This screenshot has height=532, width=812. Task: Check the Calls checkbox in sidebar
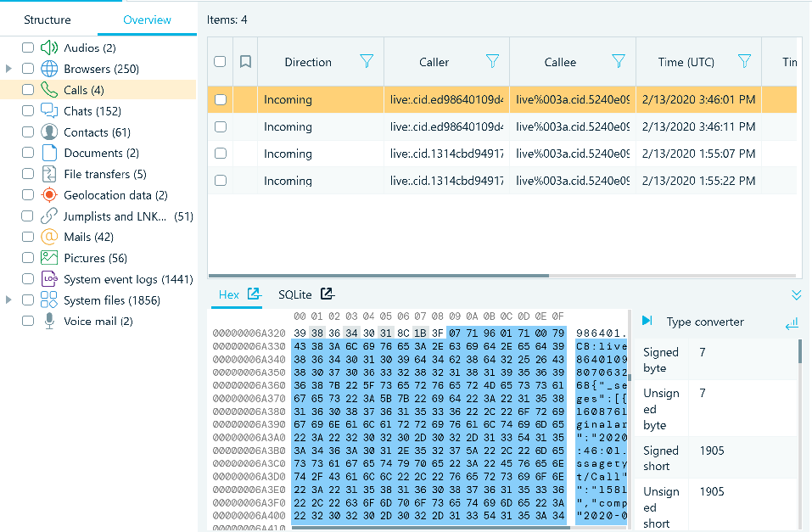pyautogui.click(x=28, y=90)
